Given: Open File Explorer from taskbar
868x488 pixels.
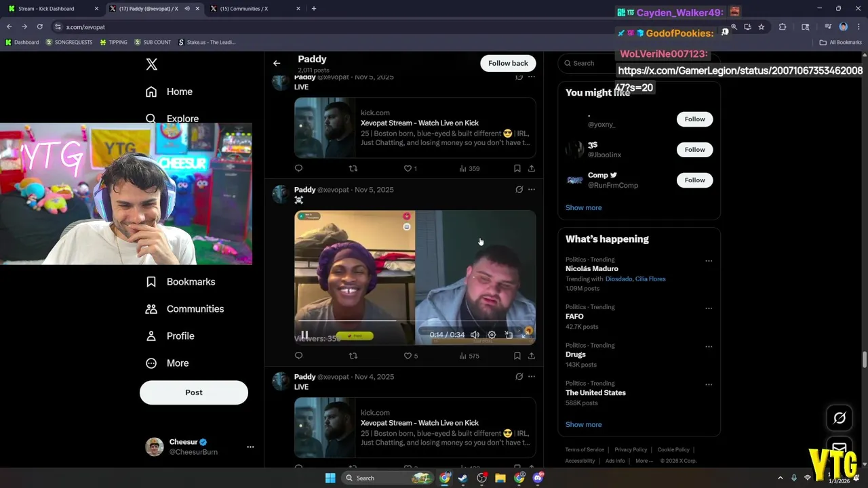Looking at the screenshot, I should point(500,478).
